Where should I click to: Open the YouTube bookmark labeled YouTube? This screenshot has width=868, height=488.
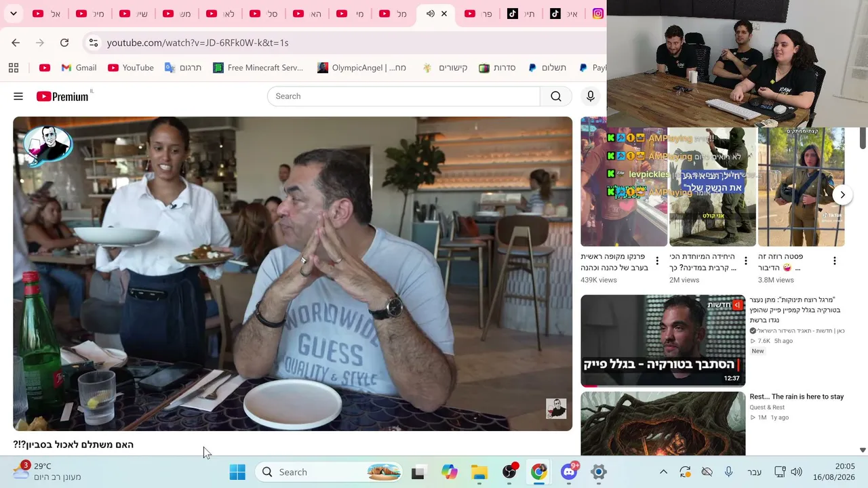click(x=131, y=68)
